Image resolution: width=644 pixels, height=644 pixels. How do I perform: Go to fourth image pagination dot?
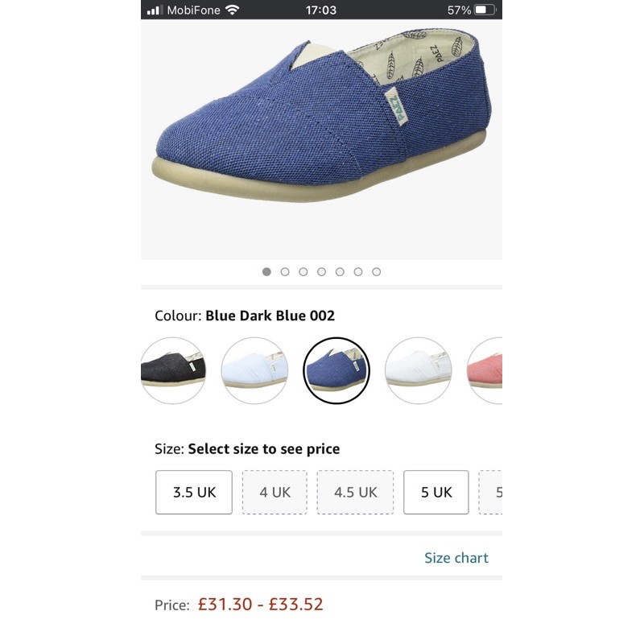coord(321,272)
